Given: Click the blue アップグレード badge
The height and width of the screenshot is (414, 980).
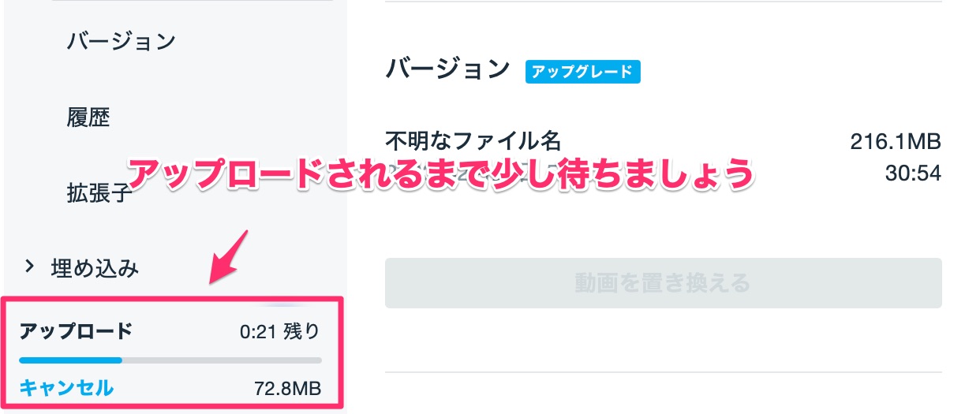Looking at the screenshot, I should click(x=582, y=71).
